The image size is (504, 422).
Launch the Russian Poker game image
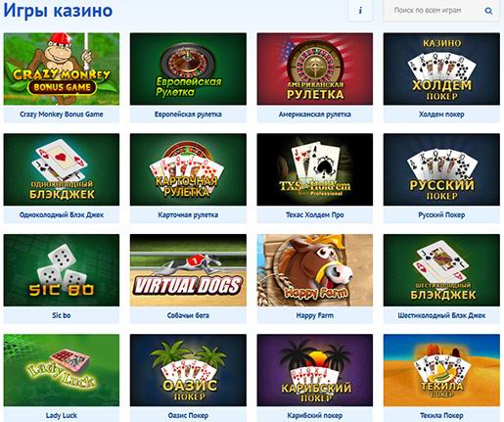pyautogui.click(x=441, y=169)
